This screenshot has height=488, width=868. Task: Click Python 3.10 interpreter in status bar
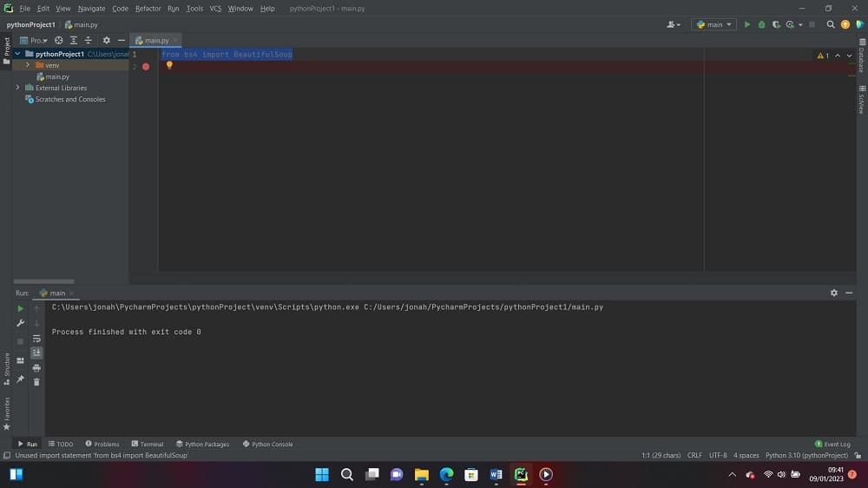coord(806,455)
